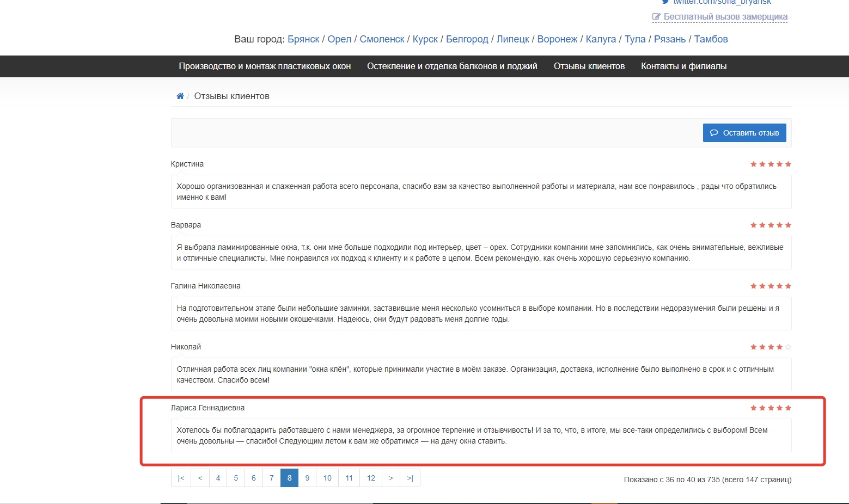Click reviewer name Галина Николаевна

(205, 286)
